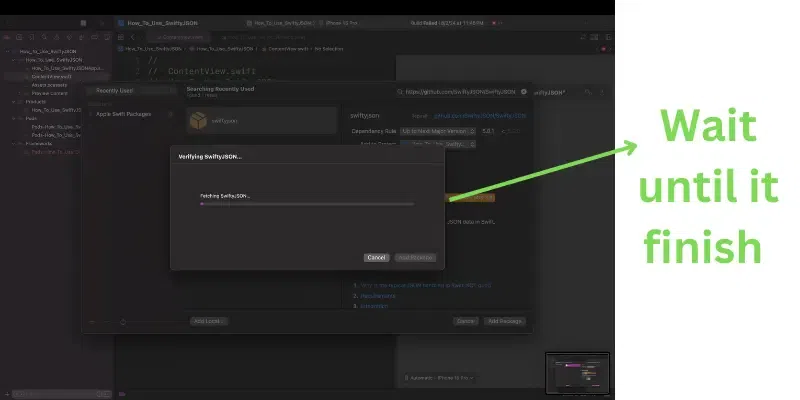The height and width of the screenshot is (400, 800).
Task: Collapse the Pods group
Action: (x=14, y=118)
